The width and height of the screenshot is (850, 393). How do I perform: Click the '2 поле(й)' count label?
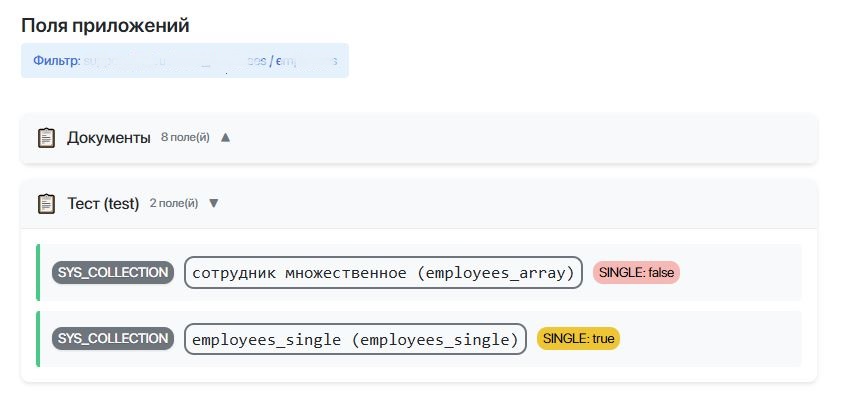coord(173,204)
